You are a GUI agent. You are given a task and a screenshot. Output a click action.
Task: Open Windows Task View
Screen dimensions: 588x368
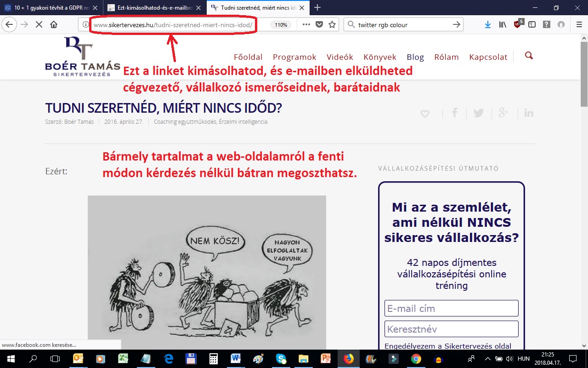click(x=55, y=359)
